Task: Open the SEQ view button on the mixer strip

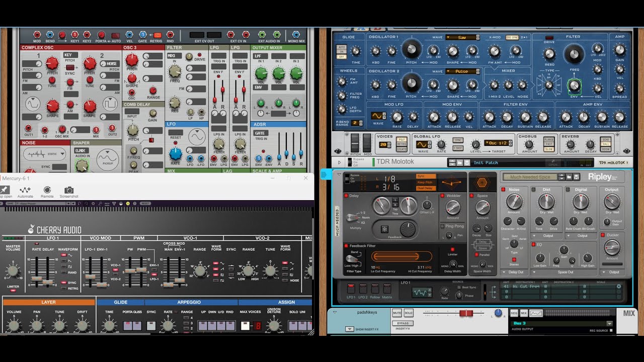Action: 514,313
